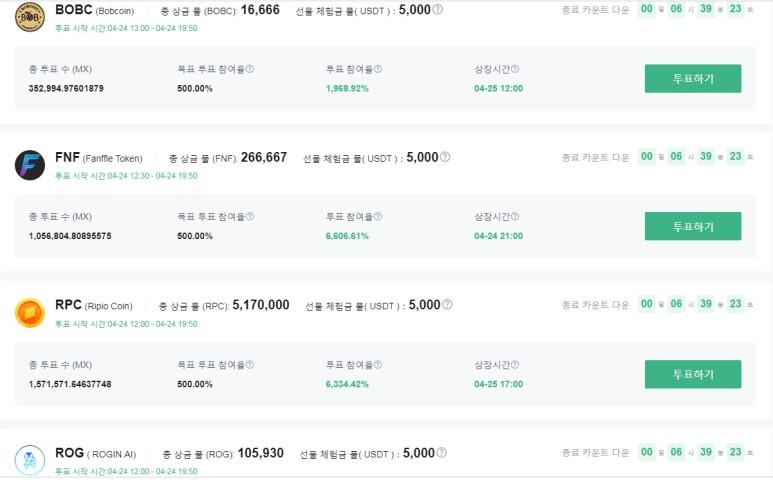Open help icon next to RPC USDT pool 5,000
The image size is (773, 480).
(x=447, y=305)
